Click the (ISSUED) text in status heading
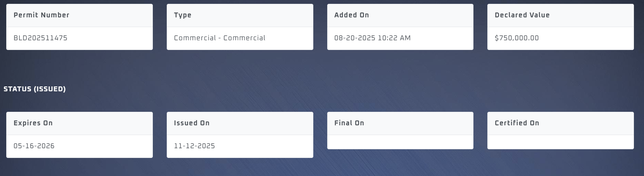 coord(50,89)
